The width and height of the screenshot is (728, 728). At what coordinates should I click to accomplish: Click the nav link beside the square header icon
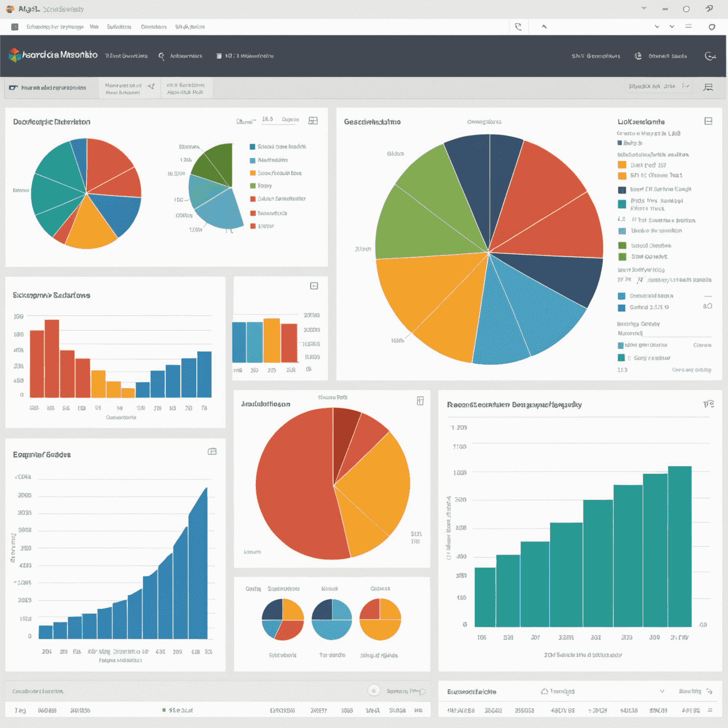pyautogui.click(x=249, y=56)
